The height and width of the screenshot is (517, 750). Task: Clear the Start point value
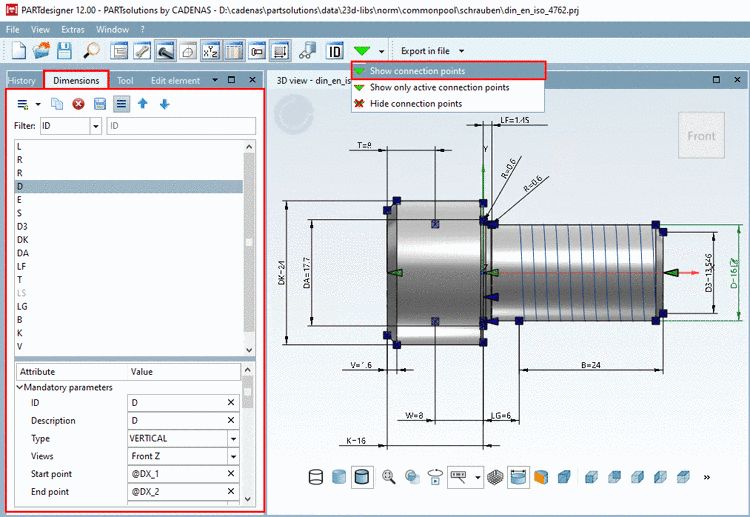[231, 473]
